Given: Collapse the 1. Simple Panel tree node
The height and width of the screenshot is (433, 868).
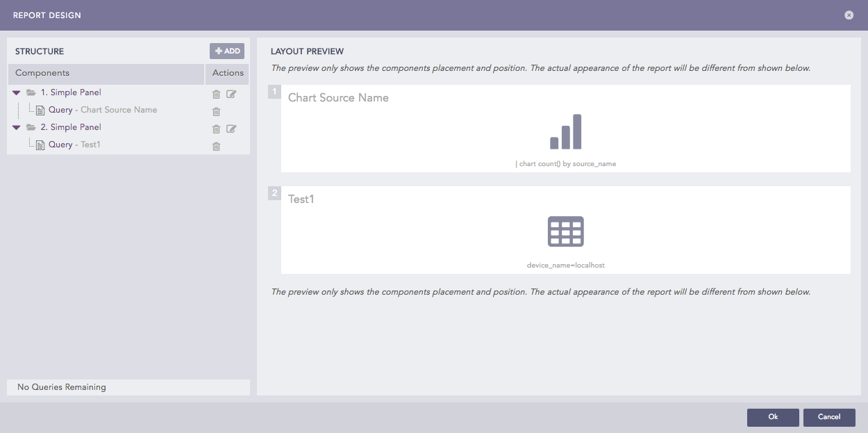Looking at the screenshot, I should tap(16, 92).
